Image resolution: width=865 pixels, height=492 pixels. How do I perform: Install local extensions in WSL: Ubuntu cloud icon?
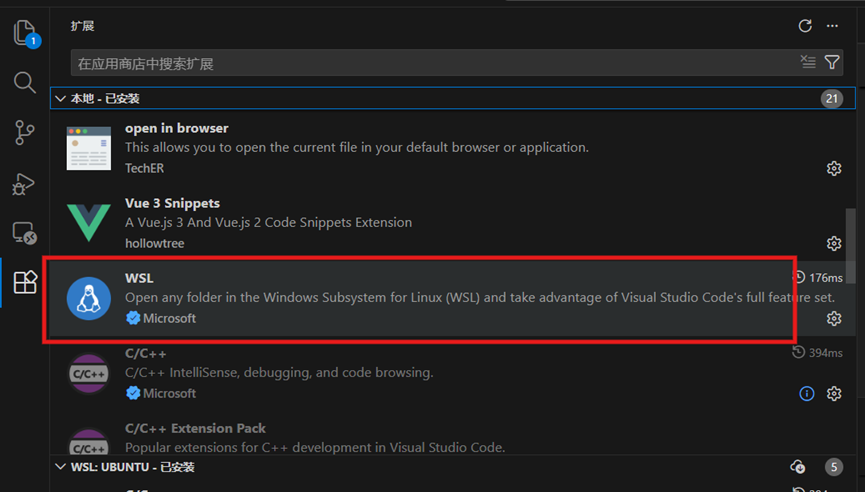coord(797,467)
